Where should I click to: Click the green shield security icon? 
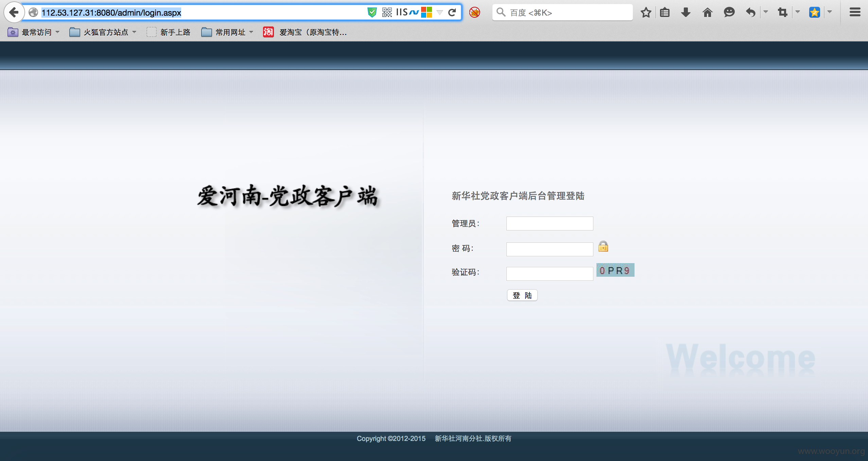[372, 13]
